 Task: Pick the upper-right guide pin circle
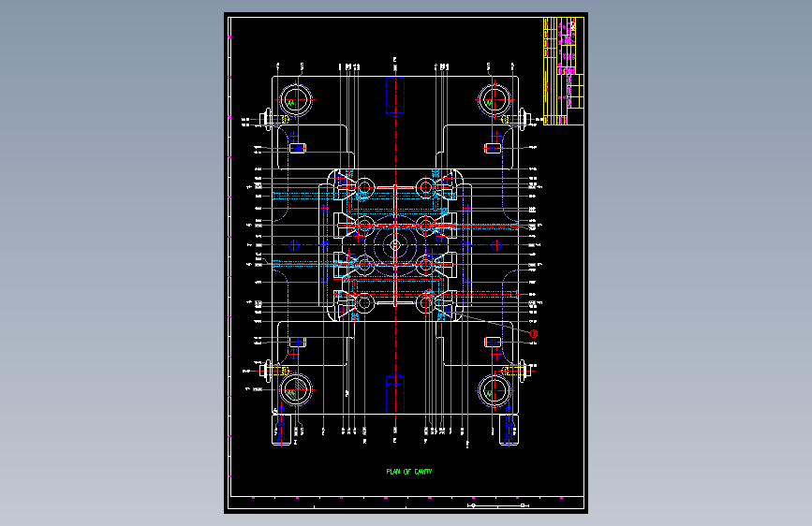(x=494, y=100)
